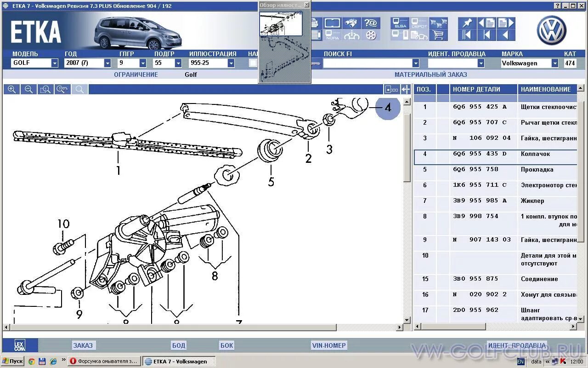Image resolution: width=588 pixels, height=368 pixels.
Task: Go to next page document icon
Action: tap(505, 23)
